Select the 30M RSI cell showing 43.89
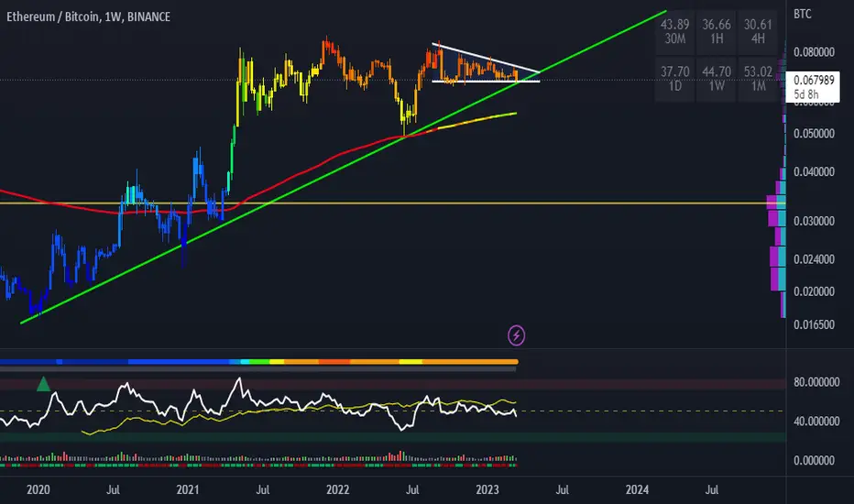This screenshot has height=504, width=854. (x=674, y=31)
